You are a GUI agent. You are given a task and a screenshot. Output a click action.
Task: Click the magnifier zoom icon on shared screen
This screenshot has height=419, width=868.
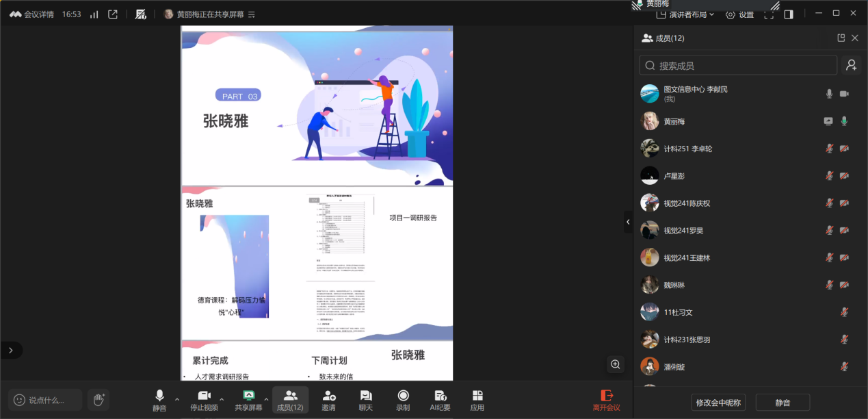point(616,364)
